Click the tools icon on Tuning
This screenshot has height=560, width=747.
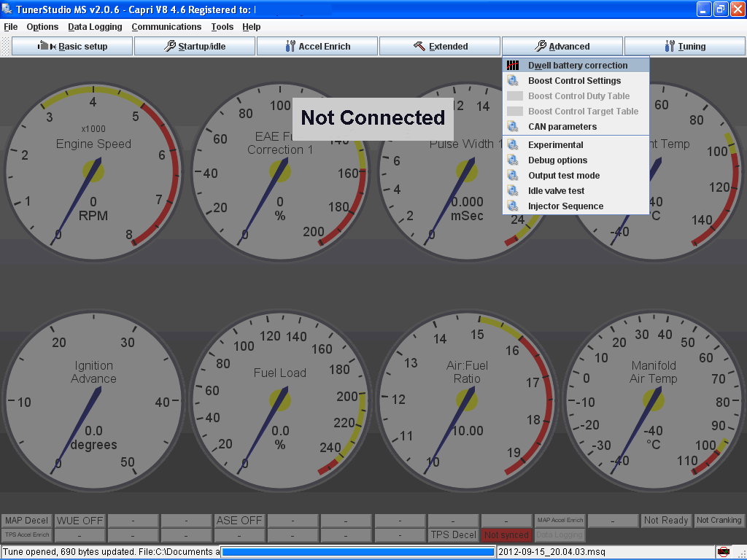[670, 46]
